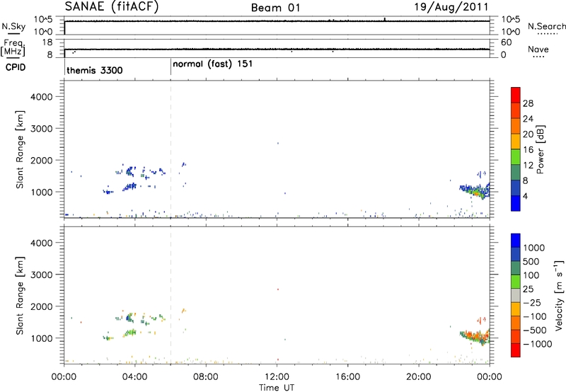Screen dimensions: 566x392
Task: Click the Time UT axis title
Action: 277,388
